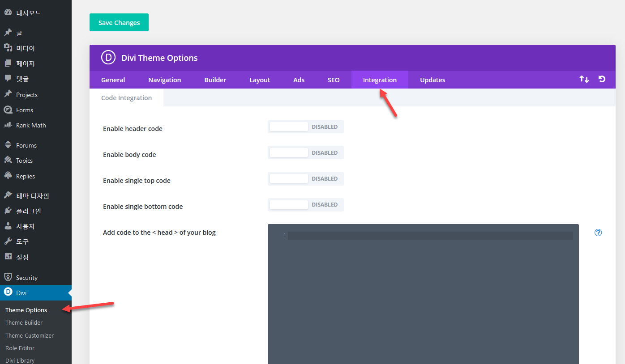This screenshot has width=625, height=364.
Task: Click the reset to defaults icon
Action: coord(602,79)
